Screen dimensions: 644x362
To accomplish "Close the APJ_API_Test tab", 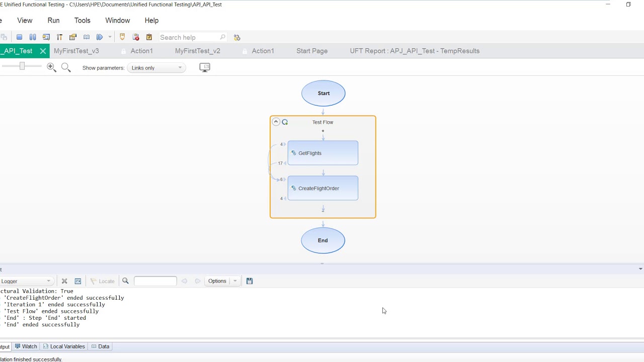I will tap(43, 51).
